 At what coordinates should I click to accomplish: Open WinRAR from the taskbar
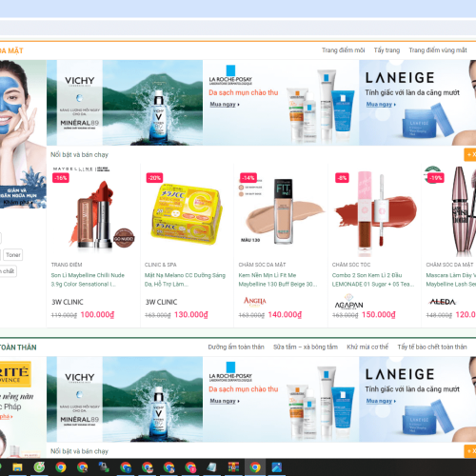pos(233,467)
